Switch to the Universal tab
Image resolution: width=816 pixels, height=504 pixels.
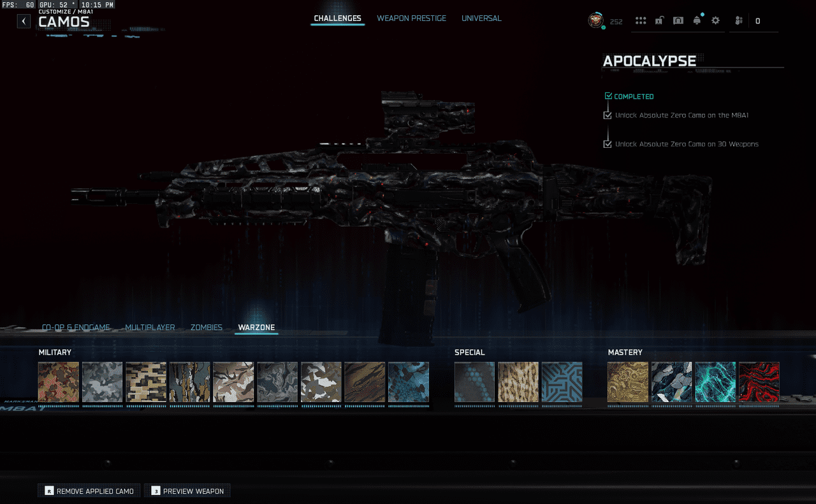pyautogui.click(x=481, y=18)
